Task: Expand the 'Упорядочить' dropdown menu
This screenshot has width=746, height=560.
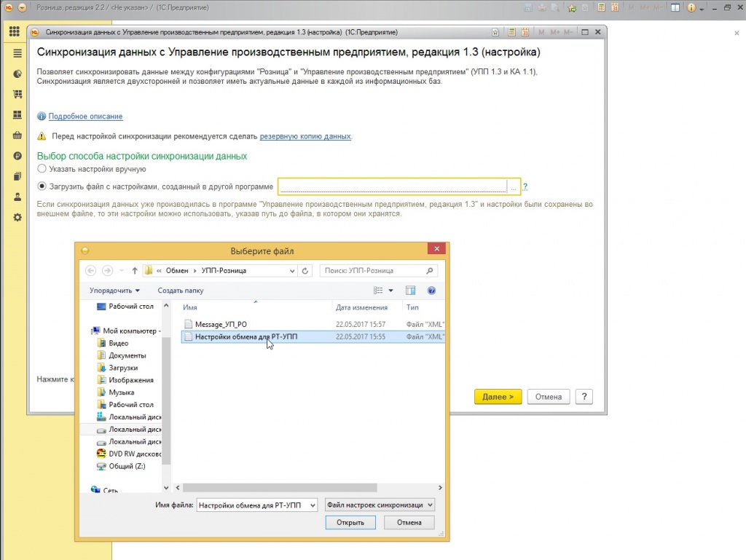Action: click(x=114, y=291)
